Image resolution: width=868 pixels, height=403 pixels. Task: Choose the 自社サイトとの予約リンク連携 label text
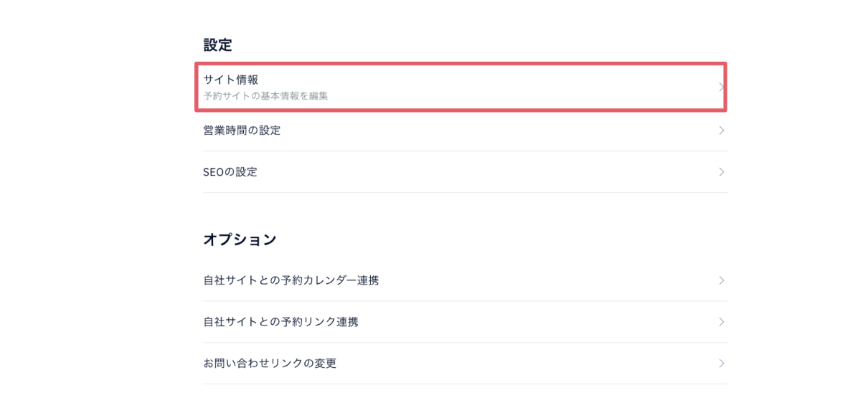pyautogui.click(x=280, y=322)
